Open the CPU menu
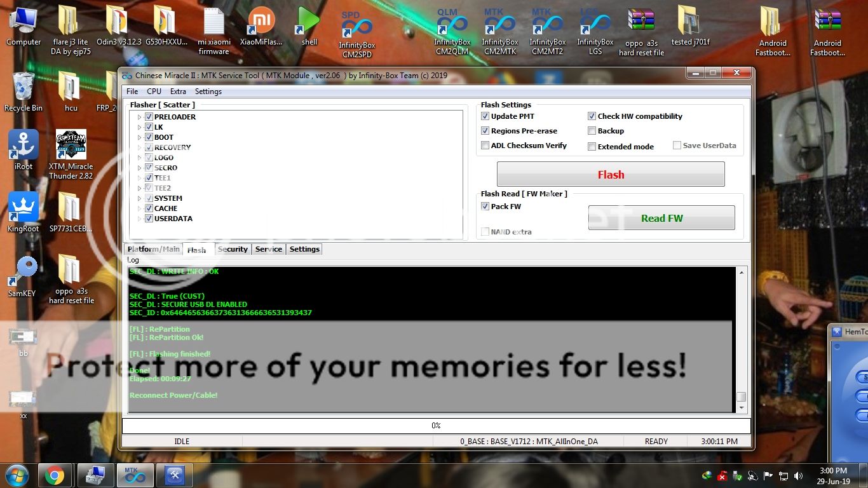 coord(154,91)
